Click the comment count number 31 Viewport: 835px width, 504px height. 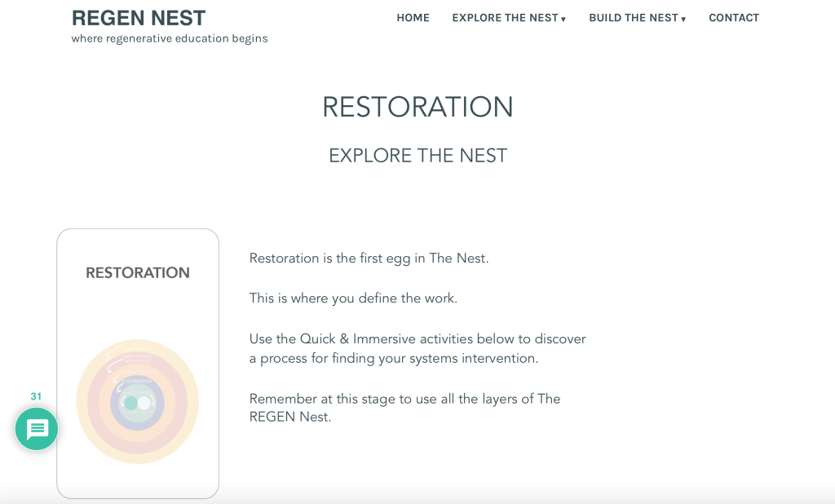pyautogui.click(x=36, y=396)
